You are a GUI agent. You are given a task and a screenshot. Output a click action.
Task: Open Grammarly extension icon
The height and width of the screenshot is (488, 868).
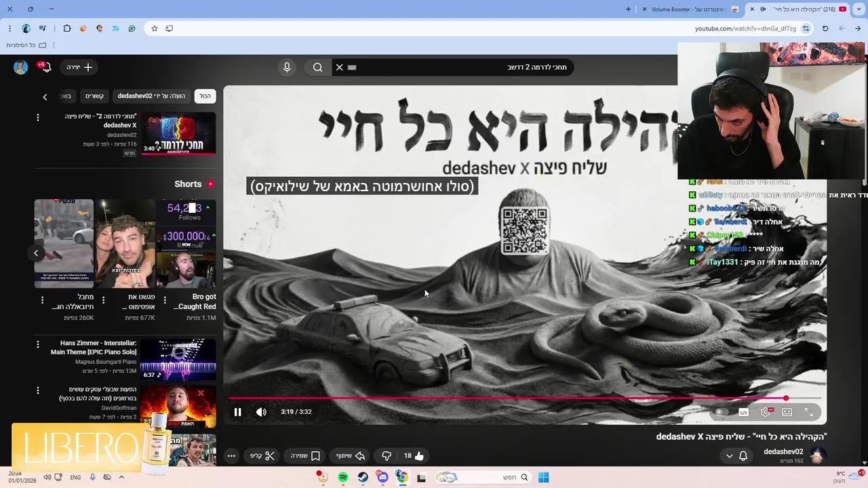(132, 28)
